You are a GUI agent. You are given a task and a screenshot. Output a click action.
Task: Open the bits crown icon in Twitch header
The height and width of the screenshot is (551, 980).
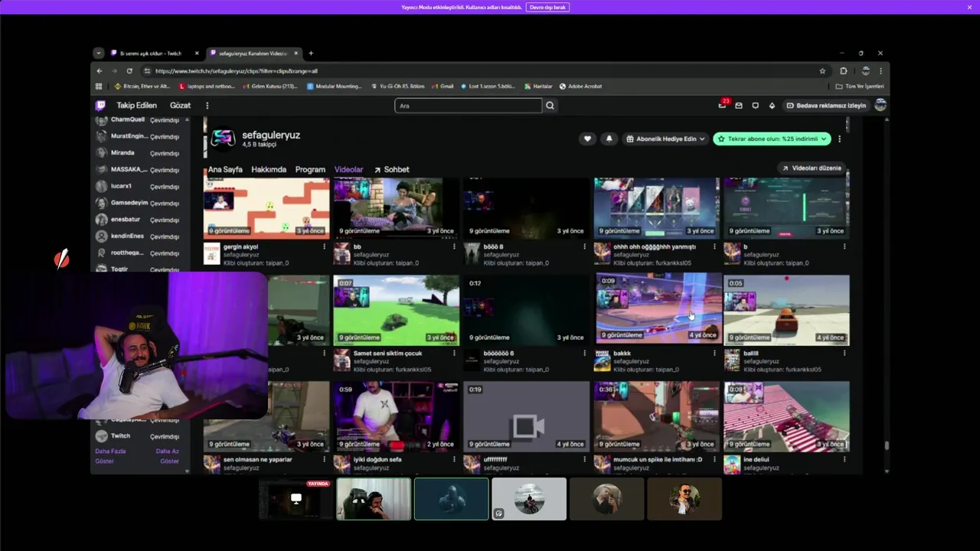[772, 106]
